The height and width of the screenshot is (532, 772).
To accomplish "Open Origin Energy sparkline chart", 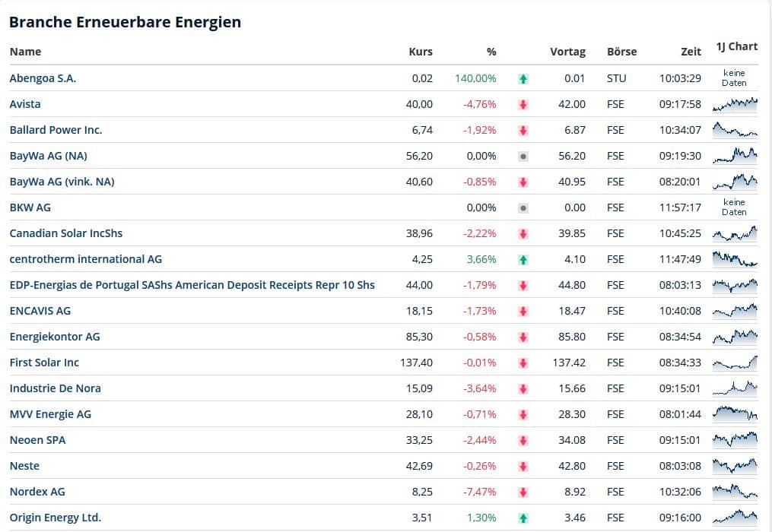I will point(735,518).
